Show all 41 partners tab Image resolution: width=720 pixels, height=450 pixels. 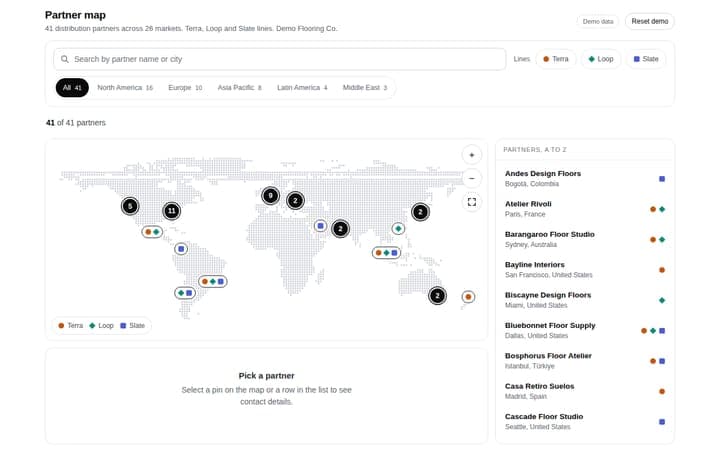pos(72,88)
